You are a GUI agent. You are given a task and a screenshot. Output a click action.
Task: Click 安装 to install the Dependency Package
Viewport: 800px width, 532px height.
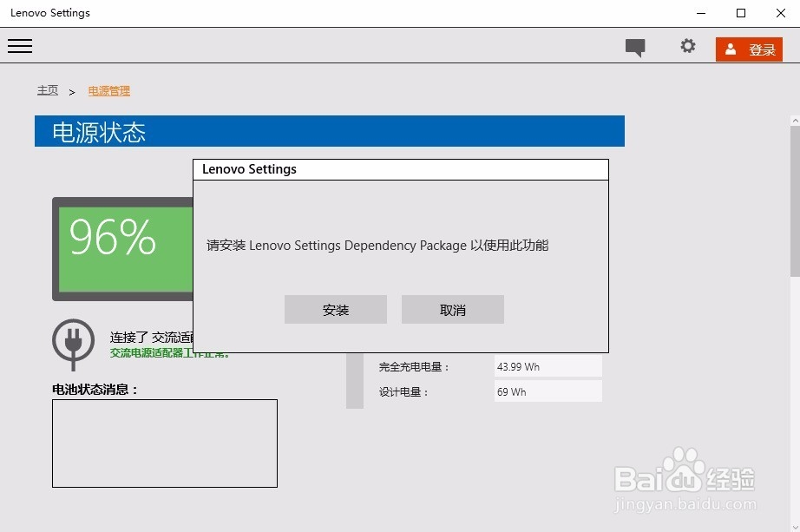336,309
